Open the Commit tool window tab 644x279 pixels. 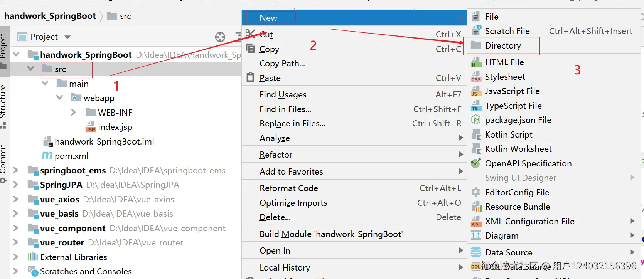point(3,164)
